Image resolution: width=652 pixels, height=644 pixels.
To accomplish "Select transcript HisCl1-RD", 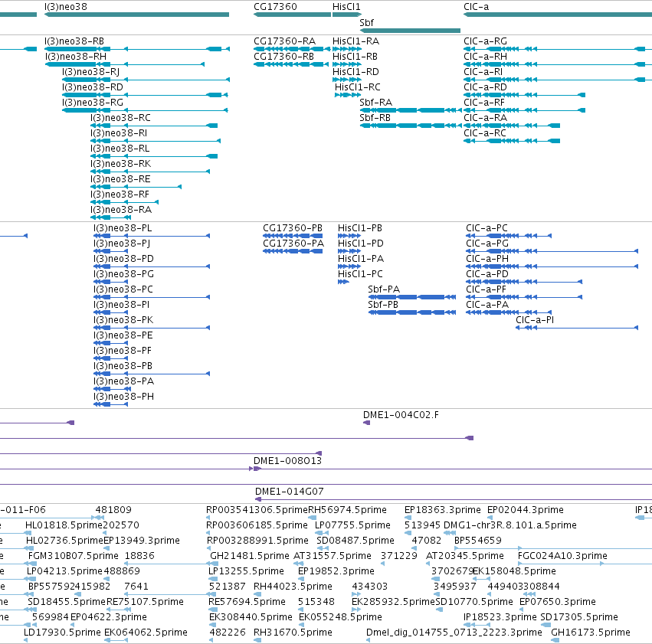I will tap(355, 72).
